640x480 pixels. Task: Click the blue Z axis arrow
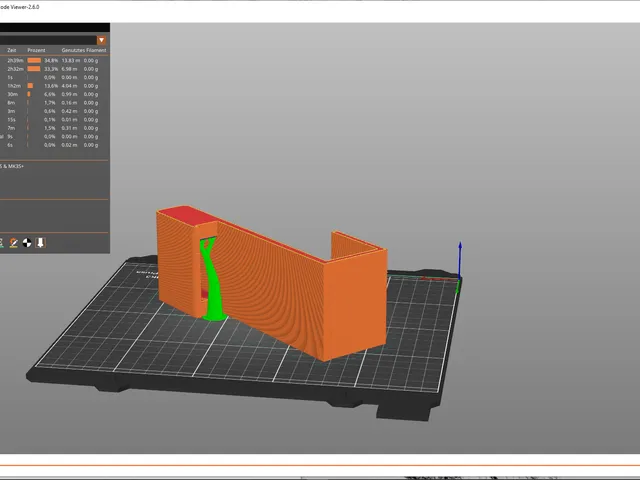point(460,259)
